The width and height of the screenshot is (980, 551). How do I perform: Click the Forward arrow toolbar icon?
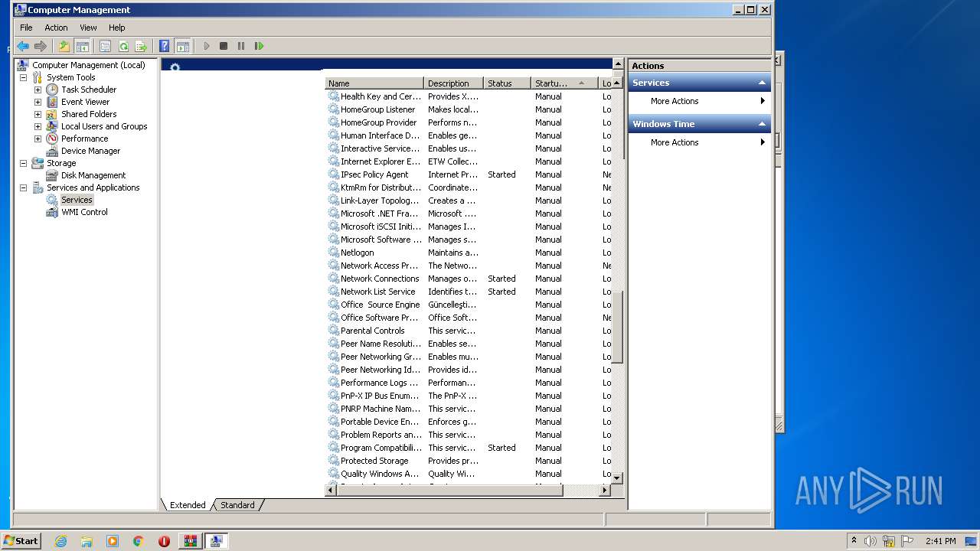[41, 46]
